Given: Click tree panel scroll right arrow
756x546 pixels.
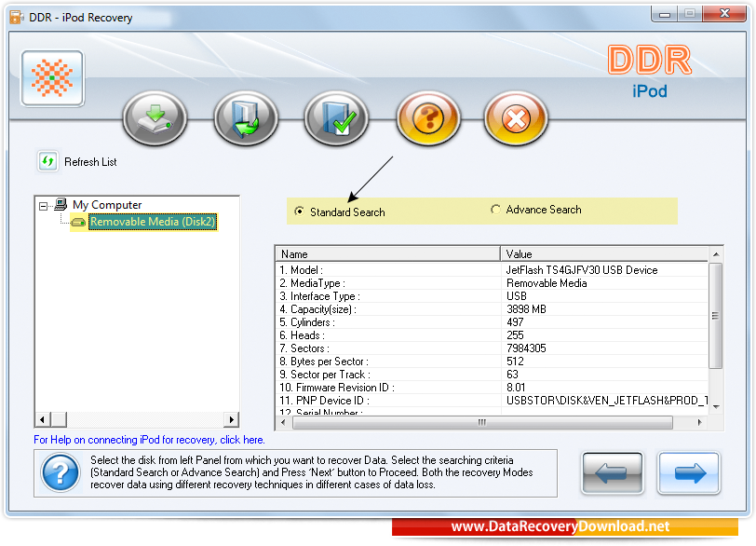Looking at the screenshot, I should (232, 419).
